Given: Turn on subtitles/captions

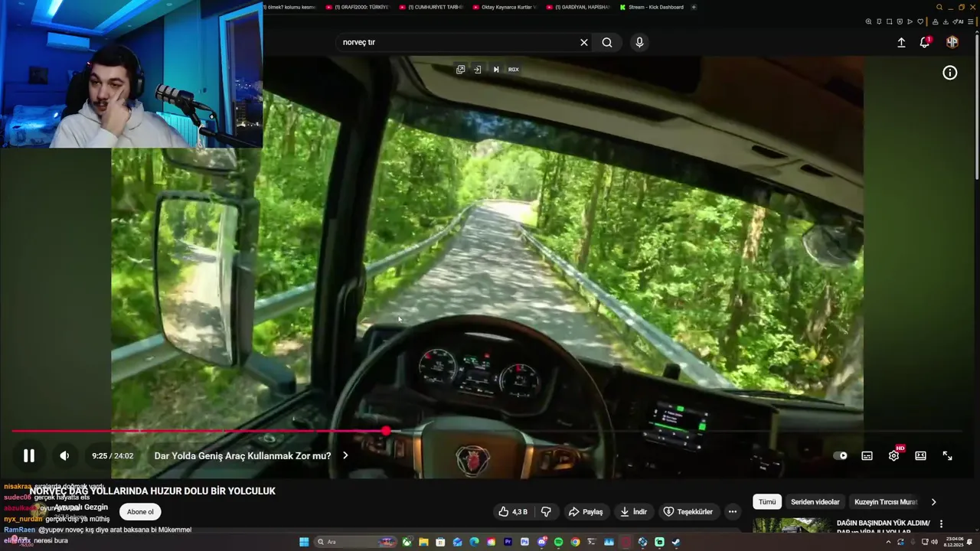Looking at the screenshot, I should [x=867, y=456].
